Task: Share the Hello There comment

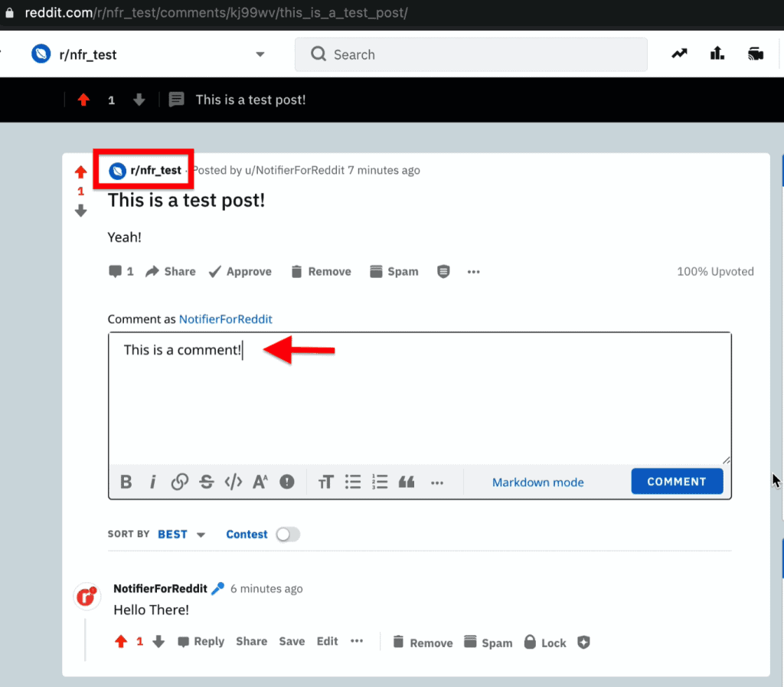Action: [251, 642]
